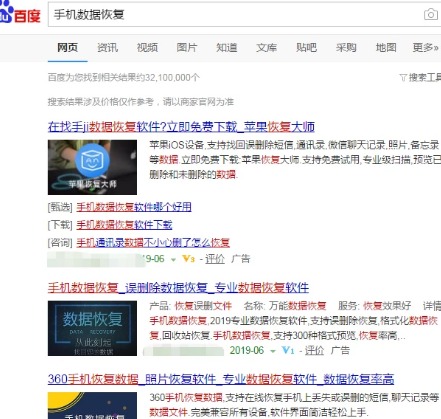441x419 pixels.
Task: Click the [咨询] label
Action: pyautogui.click(x=60, y=242)
